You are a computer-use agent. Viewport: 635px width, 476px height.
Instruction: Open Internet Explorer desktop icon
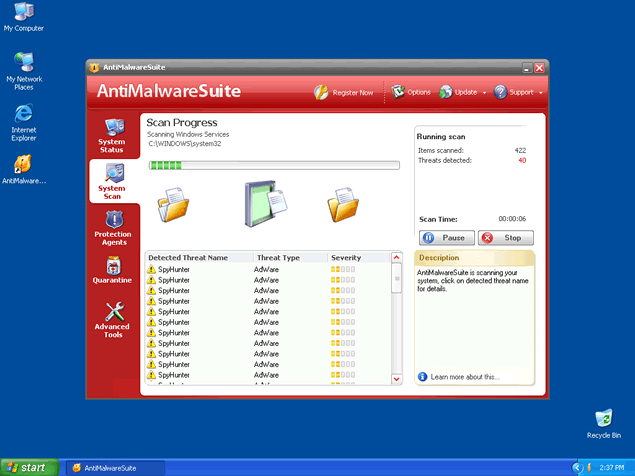[x=24, y=120]
